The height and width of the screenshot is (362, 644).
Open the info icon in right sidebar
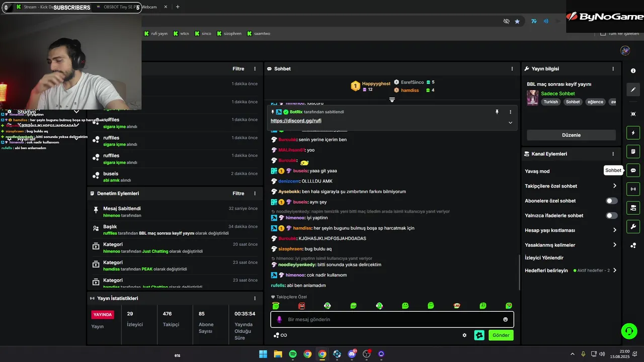click(633, 71)
